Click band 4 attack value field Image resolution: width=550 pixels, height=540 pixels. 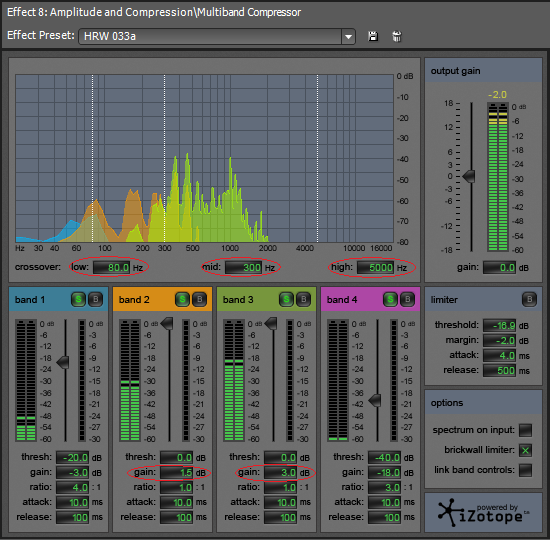click(x=384, y=502)
